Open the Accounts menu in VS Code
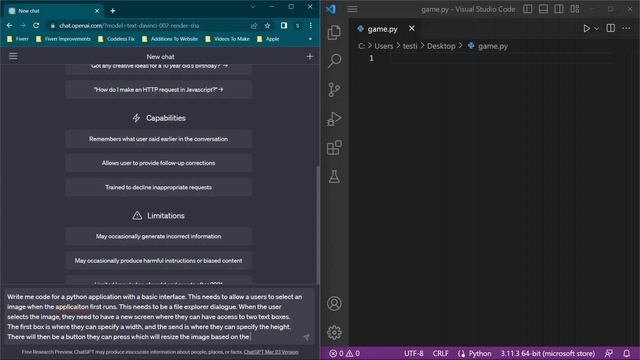This screenshot has height=360, width=640. [334, 304]
